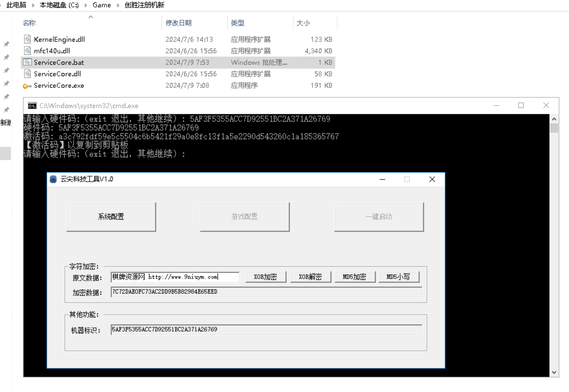Click the XOR解密 button
The height and width of the screenshot is (392, 569).
click(x=310, y=277)
